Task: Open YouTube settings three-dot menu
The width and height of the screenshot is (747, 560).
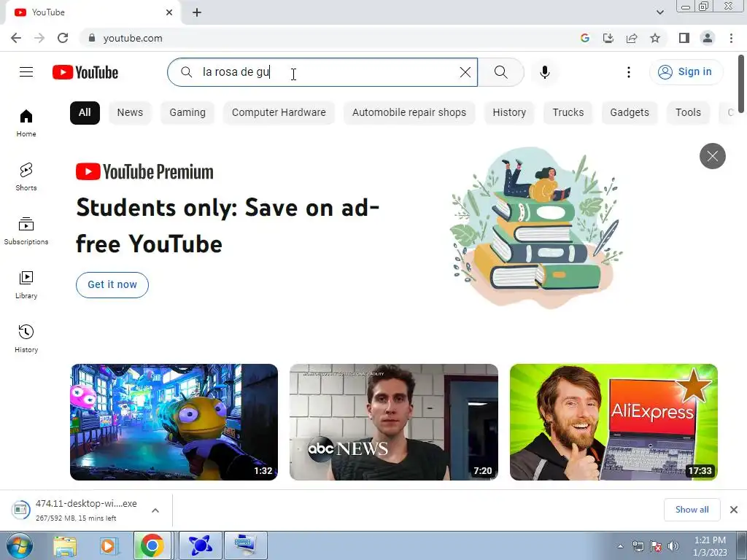Action: coord(628,72)
